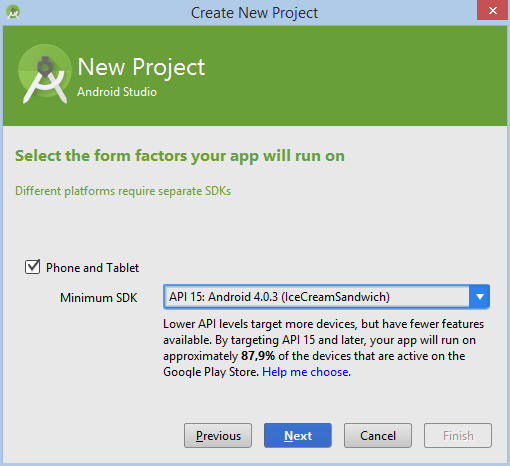Image resolution: width=510 pixels, height=466 pixels.
Task: Click the 'Create New Project' window title
Action: [254, 13]
